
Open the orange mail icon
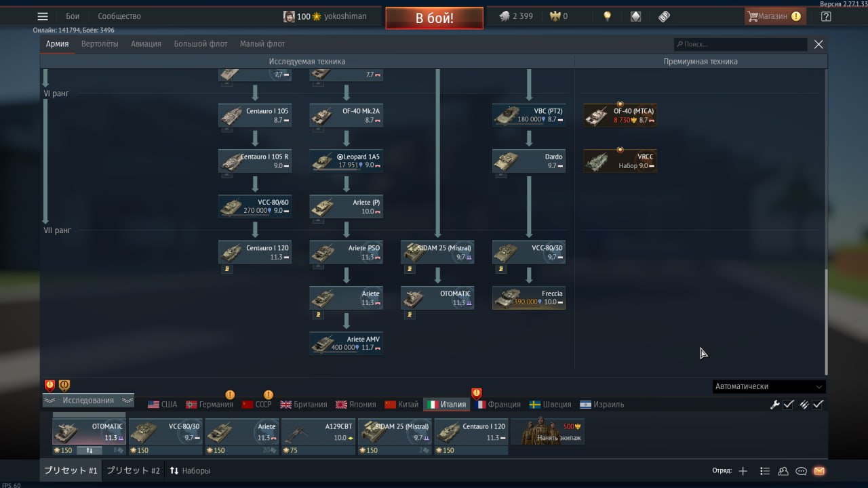(819, 471)
